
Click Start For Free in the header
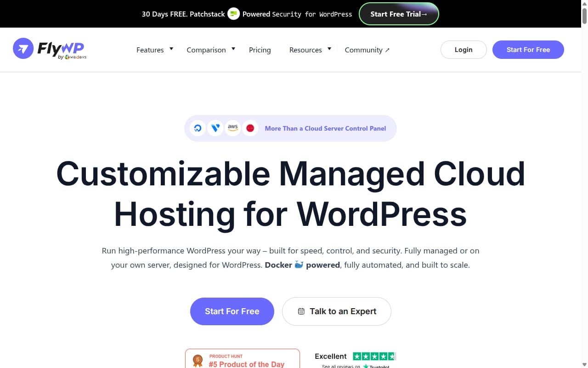(x=528, y=50)
